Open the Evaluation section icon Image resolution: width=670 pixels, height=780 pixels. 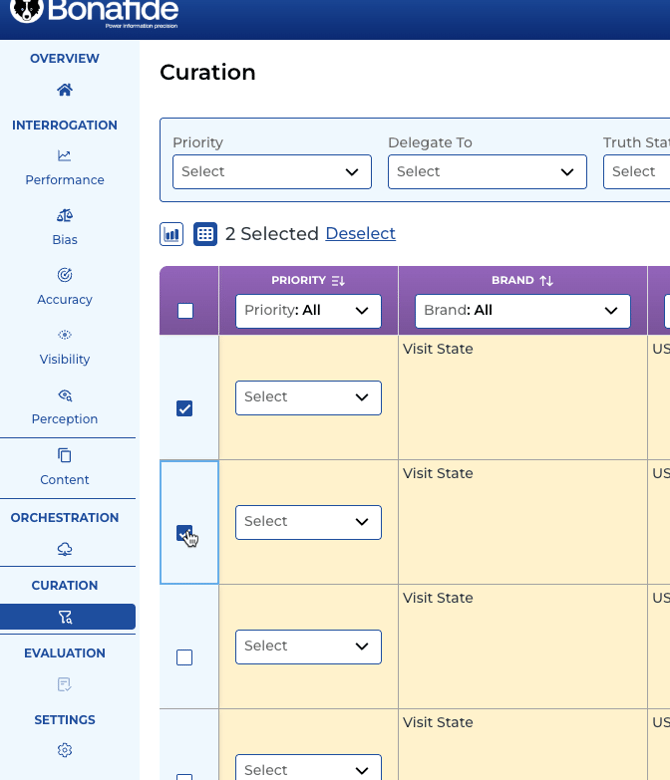(65, 685)
